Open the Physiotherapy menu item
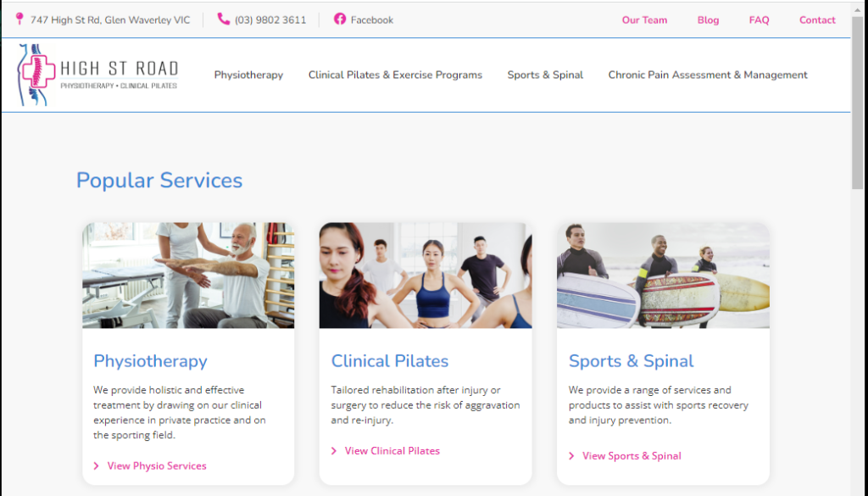The image size is (868, 496). pyautogui.click(x=248, y=75)
